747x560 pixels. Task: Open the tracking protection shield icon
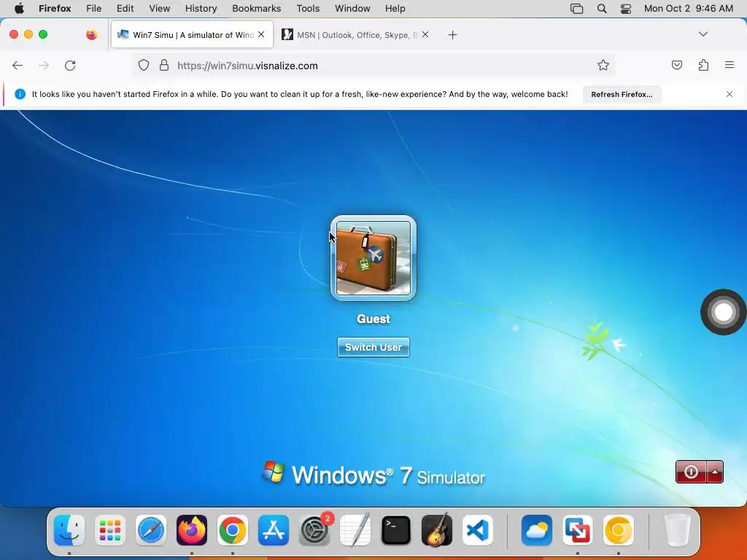[144, 66]
